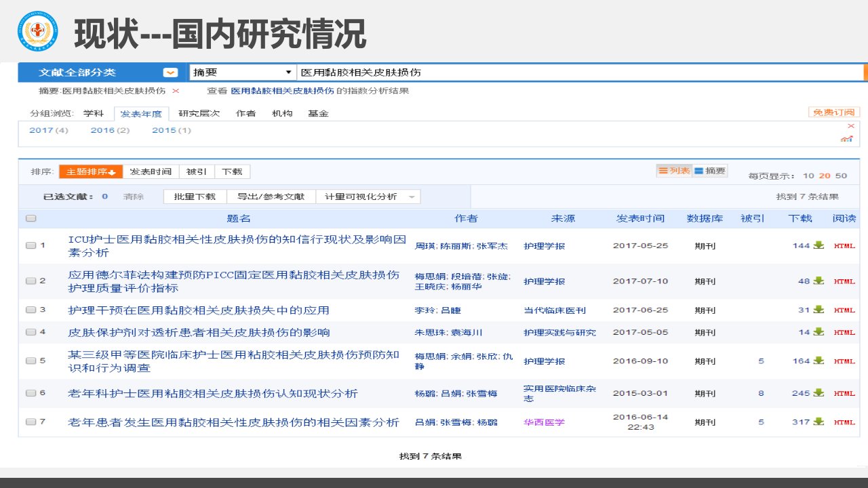Select the 作者 grouping tab
This screenshot has width=868, height=488.
point(245,114)
